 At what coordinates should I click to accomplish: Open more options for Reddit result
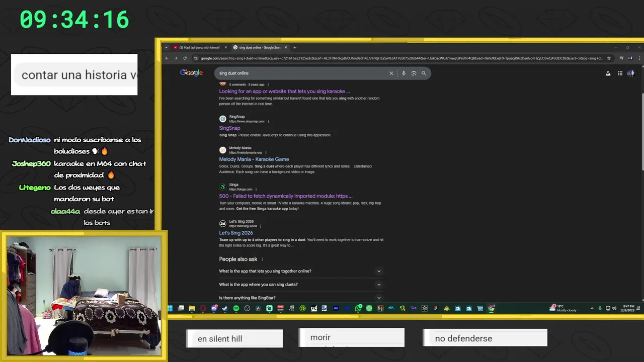tap(268, 84)
